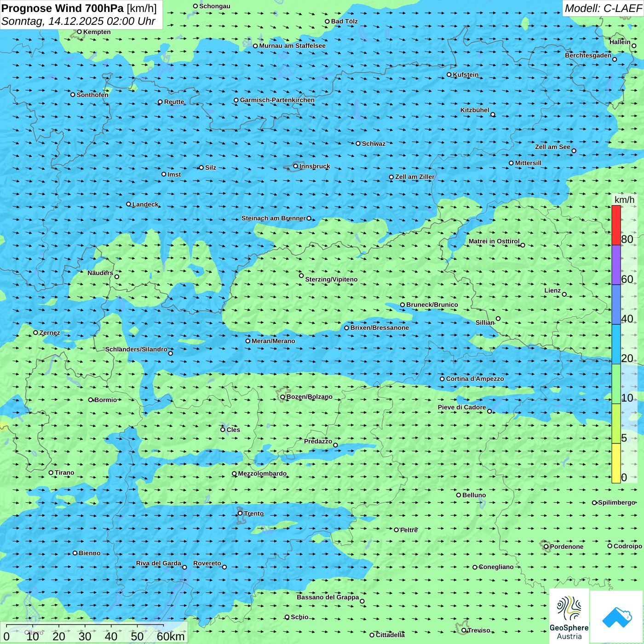Select the "Bad Tölz" label

(345, 21)
